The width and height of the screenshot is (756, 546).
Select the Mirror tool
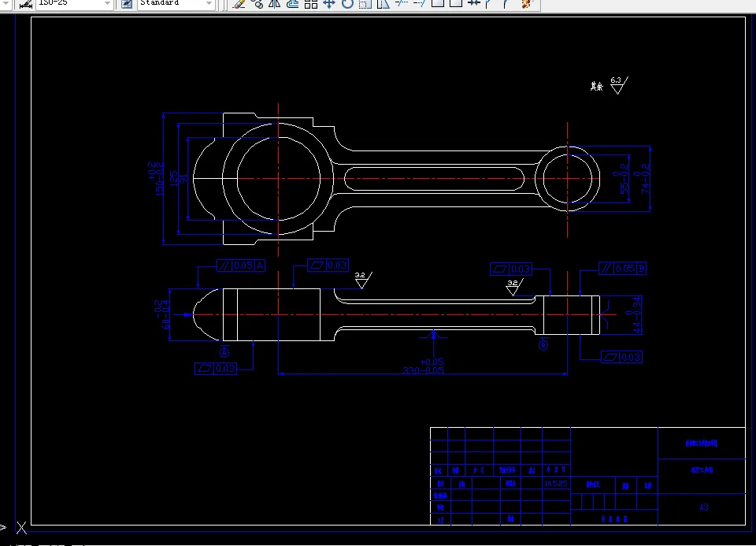point(275,4)
